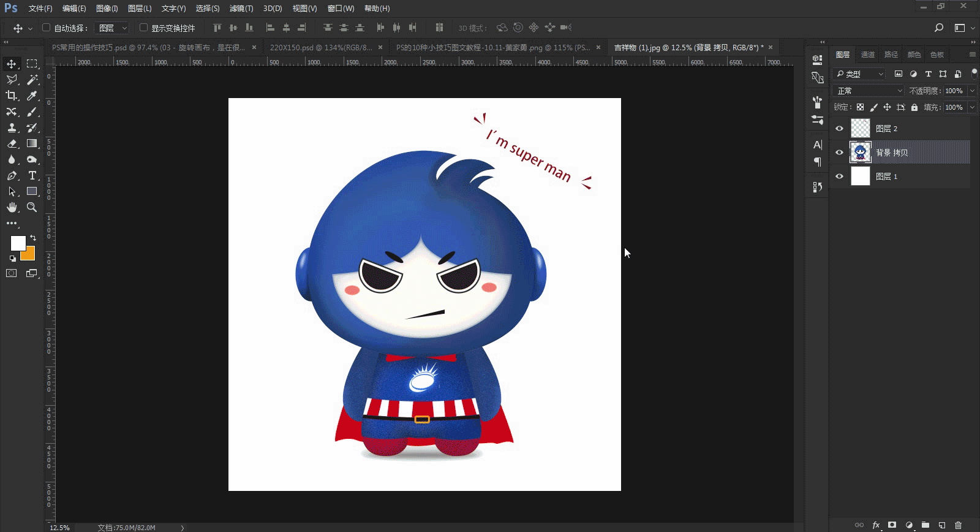Create a new layer group folder

click(925, 525)
